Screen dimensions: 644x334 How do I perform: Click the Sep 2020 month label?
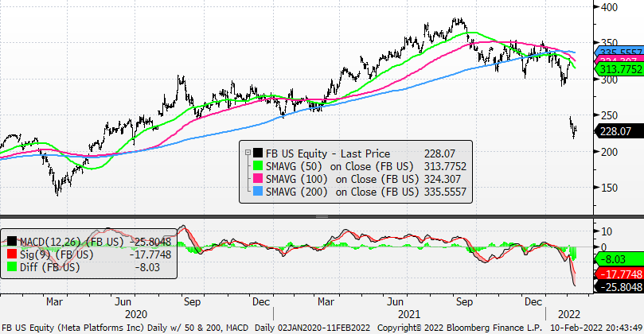coord(192,301)
